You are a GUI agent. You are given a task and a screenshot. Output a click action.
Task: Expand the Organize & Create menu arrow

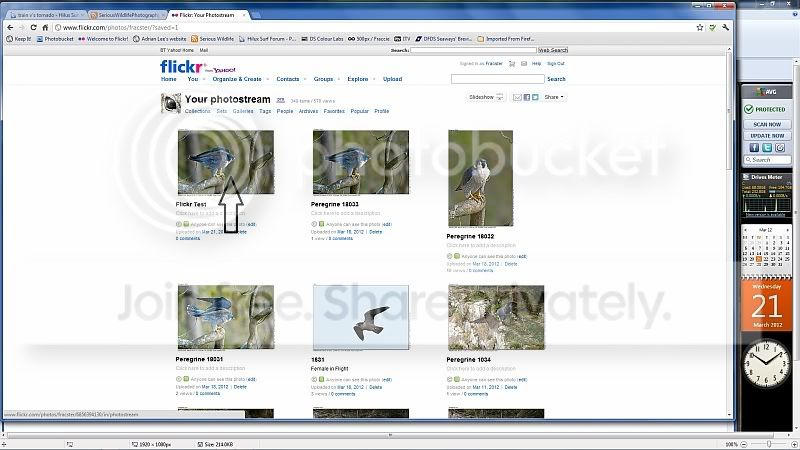(x=267, y=80)
